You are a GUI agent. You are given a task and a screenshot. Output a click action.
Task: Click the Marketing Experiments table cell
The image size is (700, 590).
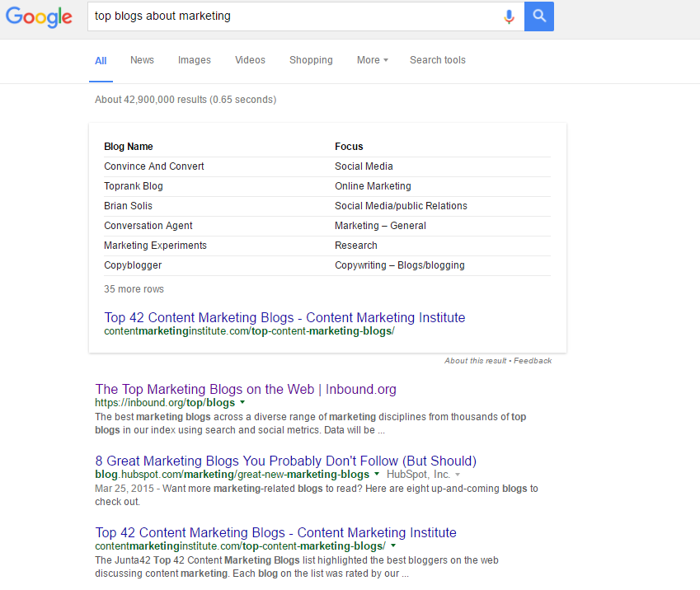155,246
